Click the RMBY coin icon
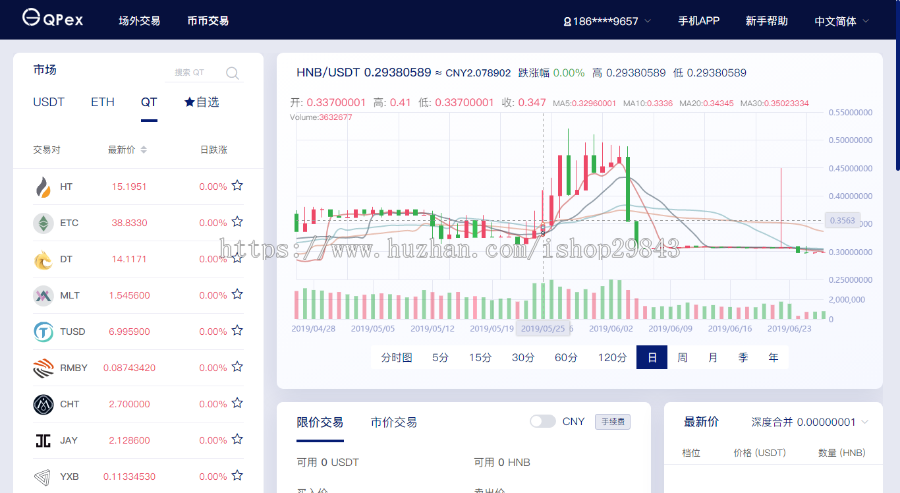 pyautogui.click(x=43, y=368)
